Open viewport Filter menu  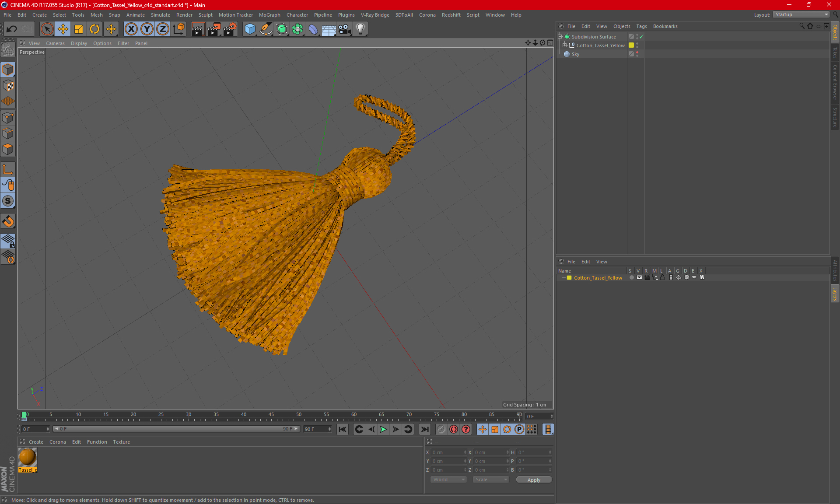123,43
